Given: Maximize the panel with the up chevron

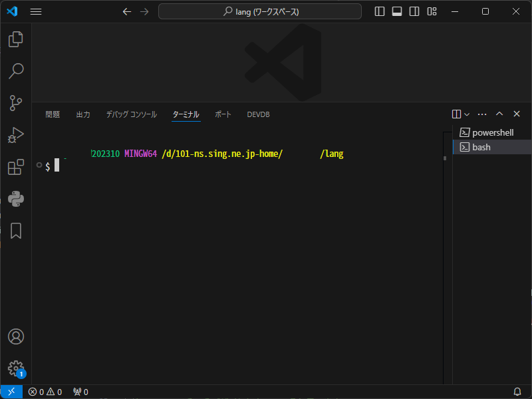Looking at the screenshot, I should click(499, 114).
